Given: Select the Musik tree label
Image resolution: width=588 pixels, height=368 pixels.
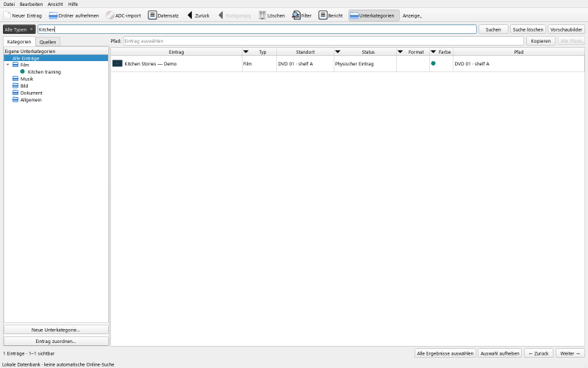Looking at the screenshot, I should [x=26, y=79].
